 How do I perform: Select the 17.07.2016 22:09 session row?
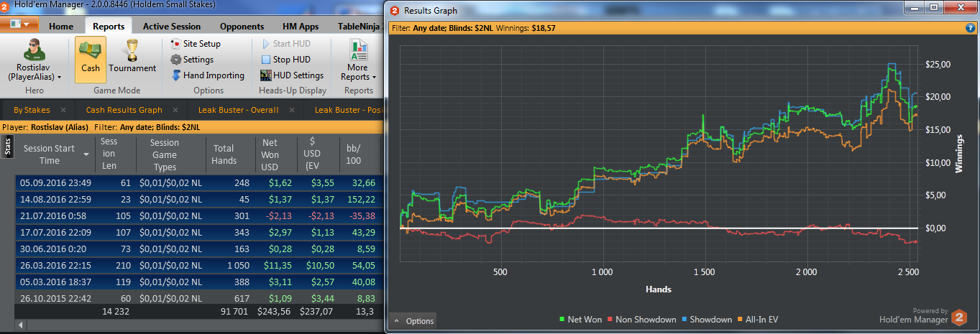[198, 232]
